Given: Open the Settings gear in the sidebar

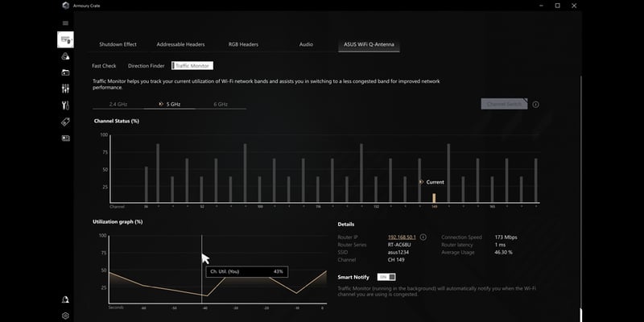Looking at the screenshot, I should [65, 316].
